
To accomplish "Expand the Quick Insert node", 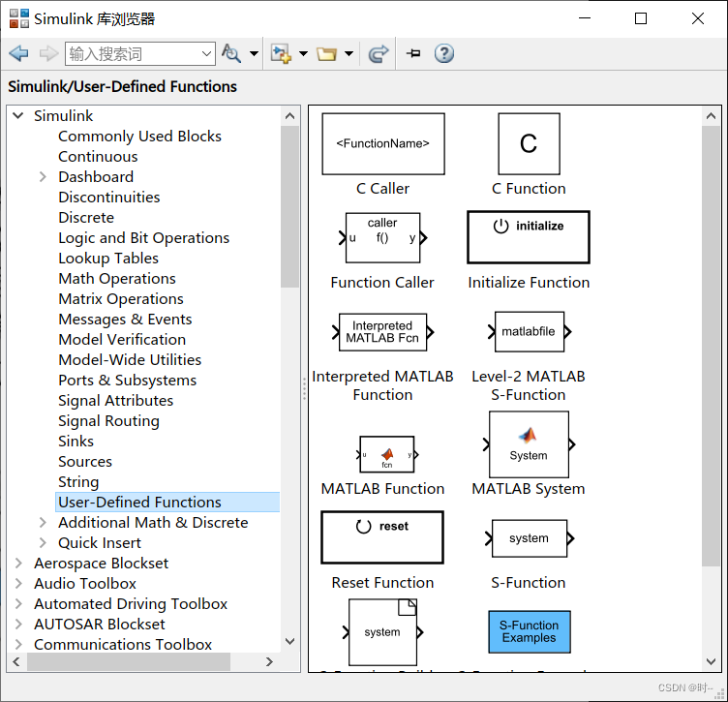I will pyautogui.click(x=43, y=543).
